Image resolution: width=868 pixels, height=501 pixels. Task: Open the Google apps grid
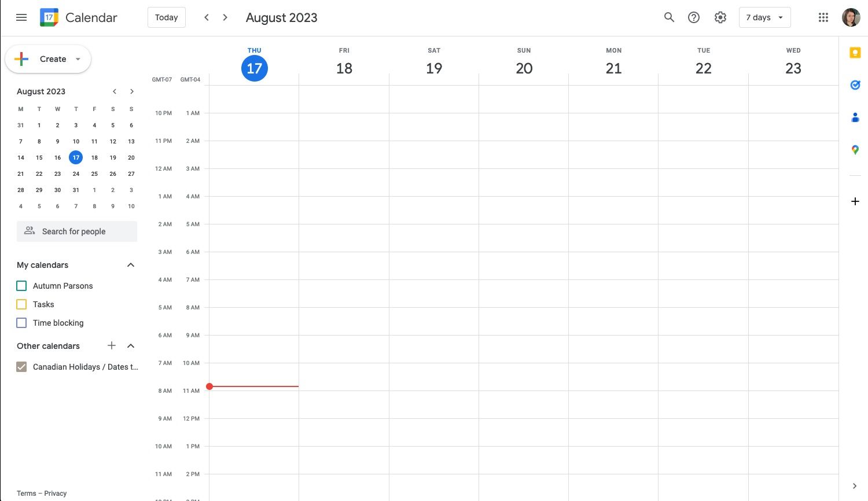click(x=823, y=17)
